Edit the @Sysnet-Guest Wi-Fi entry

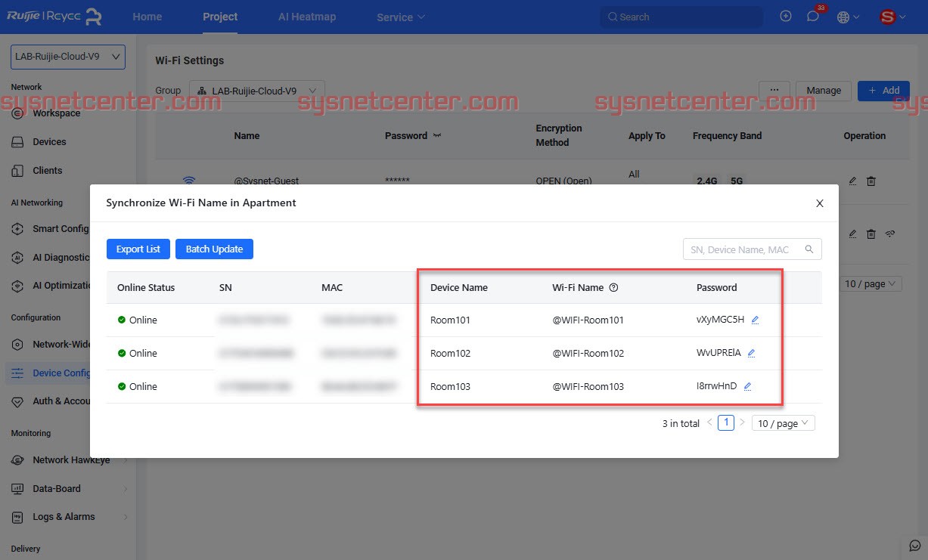click(x=852, y=181)
